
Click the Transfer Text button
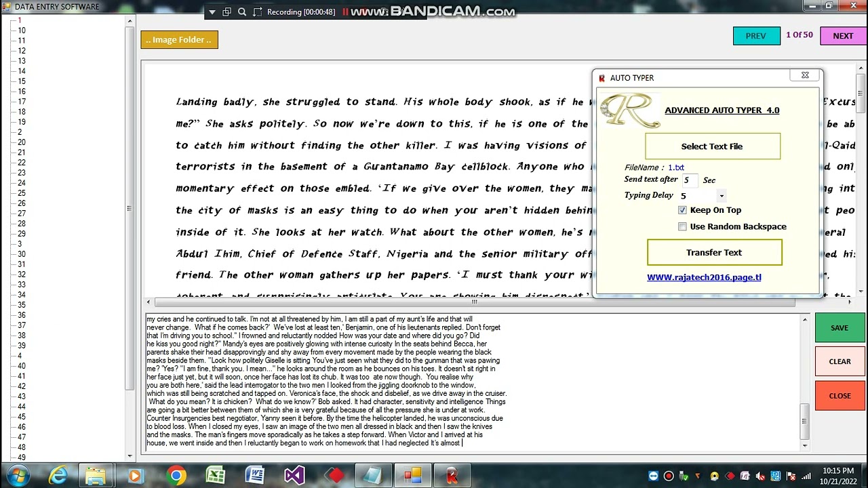pyautogui.click(x=714, y=252)
